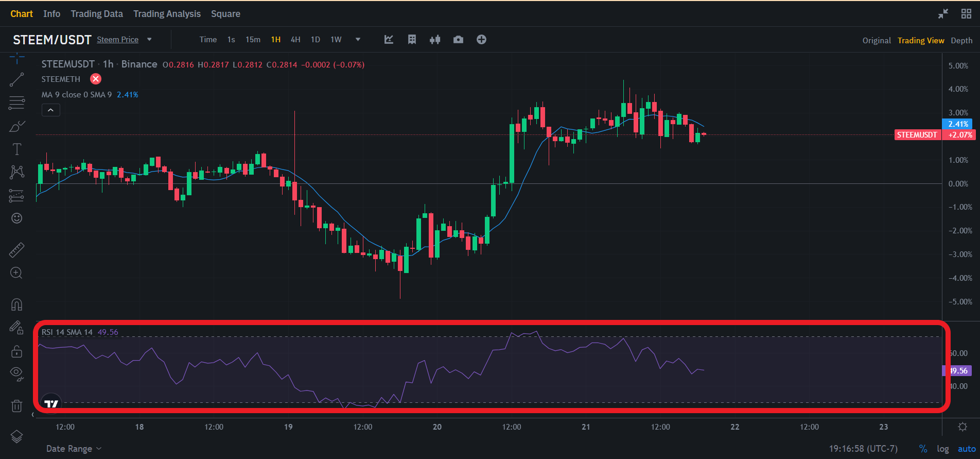Go to the Square tab
This screenshot has height=459, width=980.
pyautogui.click(x=225, y=14)
